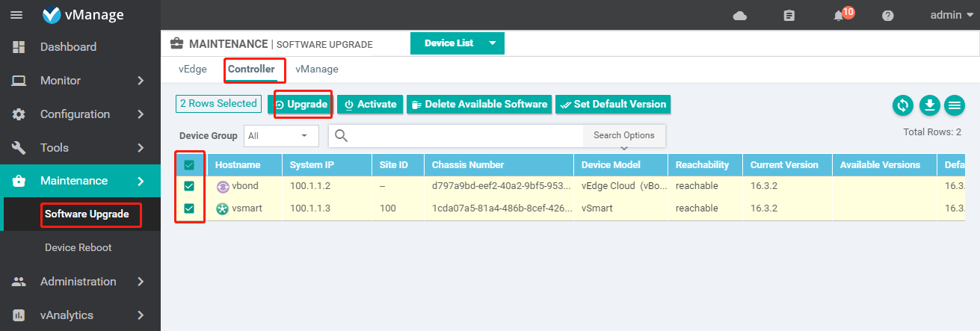Open the tasks clipboard icon
The image size is (980, 331).
(x=789, y=16)
